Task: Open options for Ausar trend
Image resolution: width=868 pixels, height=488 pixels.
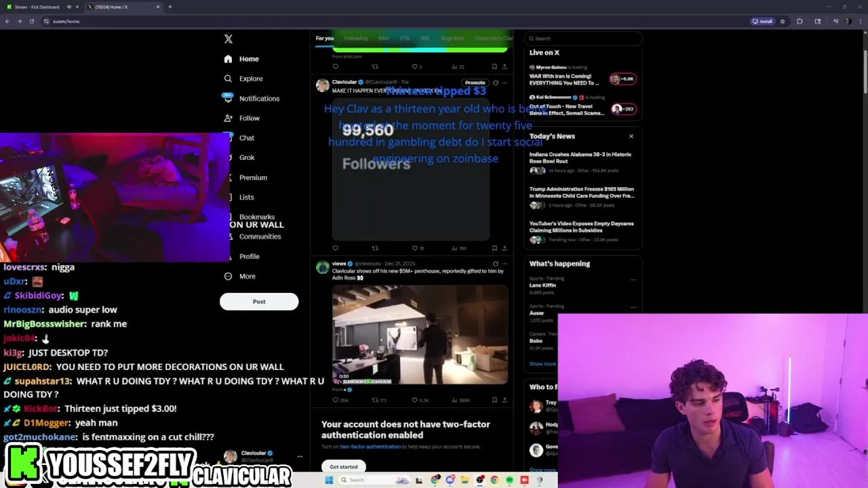Action: pyautogui.click(x=633, y=307)
